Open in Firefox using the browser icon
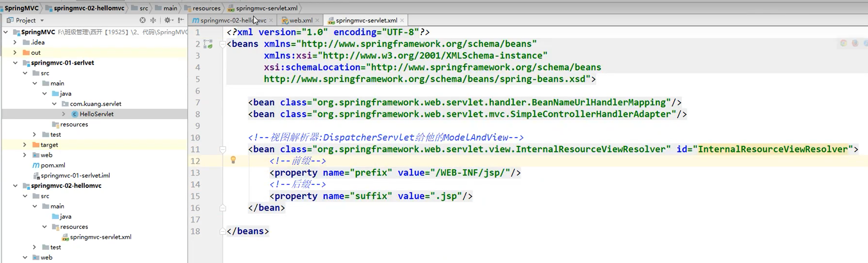This screenshot has width=868, height=263. tap(855, 43)
